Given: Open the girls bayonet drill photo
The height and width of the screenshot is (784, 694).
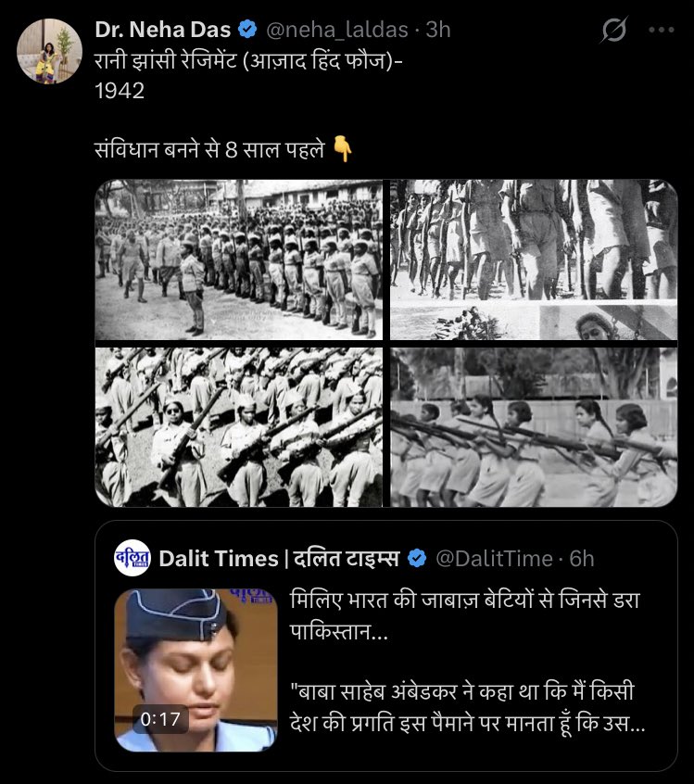Looking at the screenshot, I should pyautogui.click(x=534, y=427).
